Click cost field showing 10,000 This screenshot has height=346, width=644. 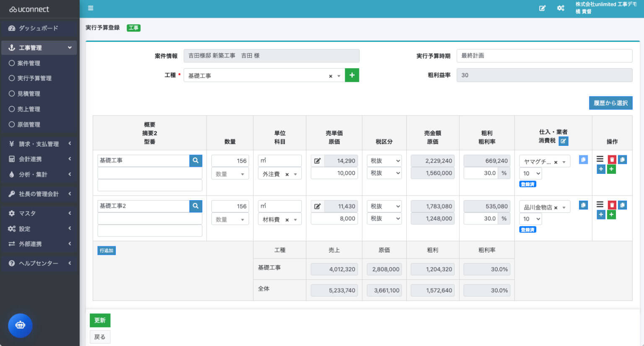tap(334, 173)
